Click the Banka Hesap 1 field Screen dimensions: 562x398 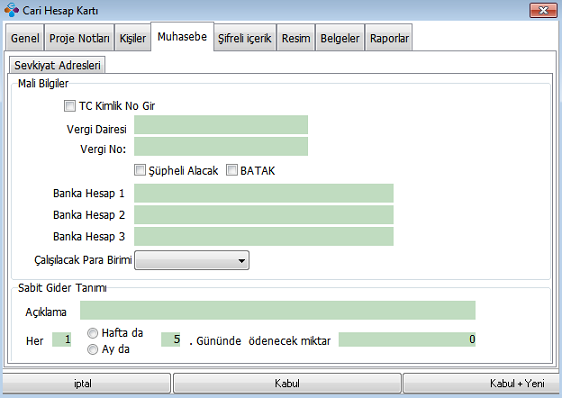(x=264, y=193)
